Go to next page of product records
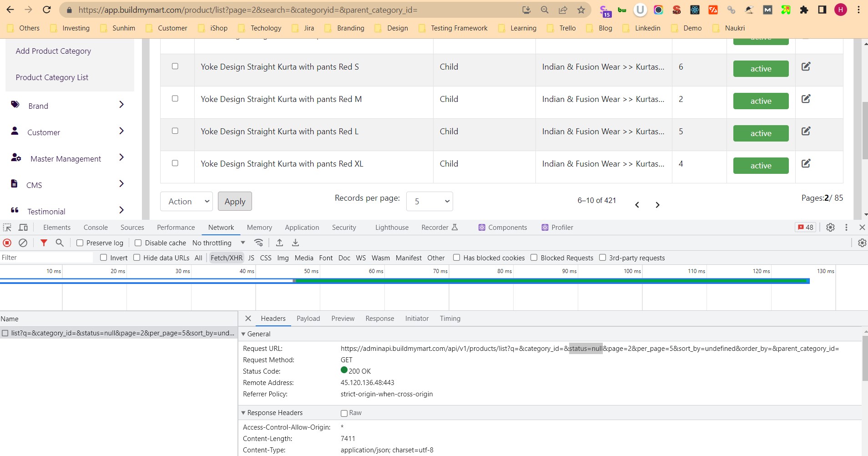This screenshot has width=868, height=456. [x=657, y=205]
